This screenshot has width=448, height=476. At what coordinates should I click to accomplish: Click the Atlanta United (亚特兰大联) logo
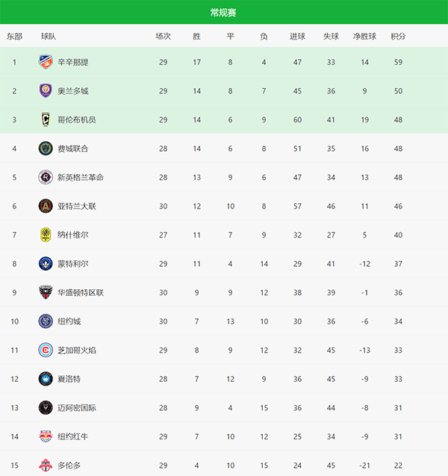[x=45, y=205]
